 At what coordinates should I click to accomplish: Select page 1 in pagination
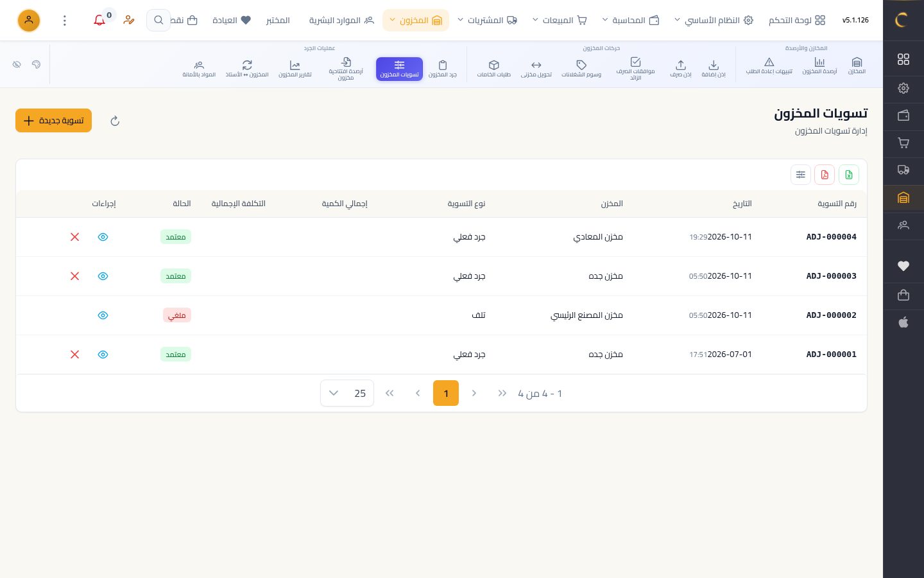[446, 393]
